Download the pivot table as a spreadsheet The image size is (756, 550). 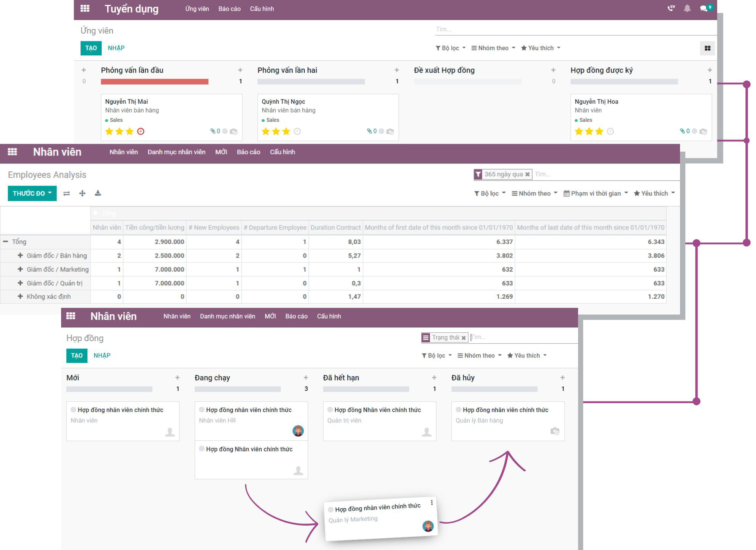[98, 193]
